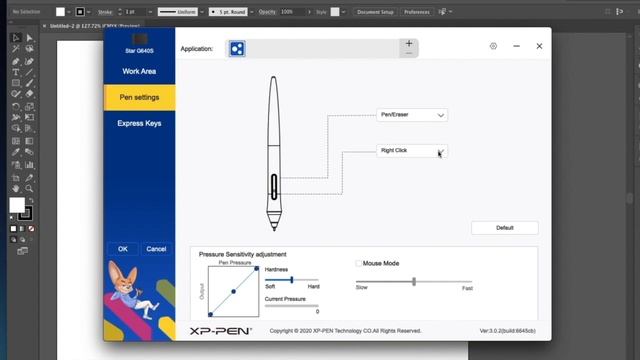Select the Direct Selection arrow tool

[29, 38]
